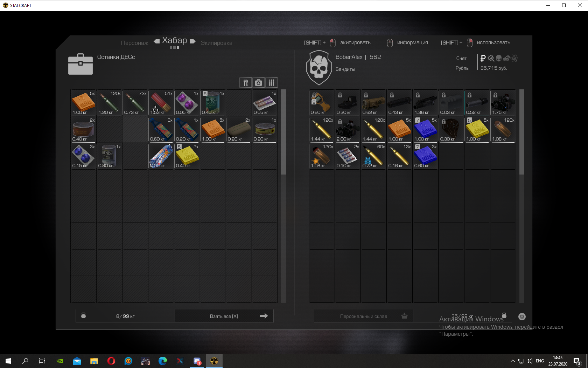Open Opera browser from taskbar
The image size is (588, 368).
[111, 361]
